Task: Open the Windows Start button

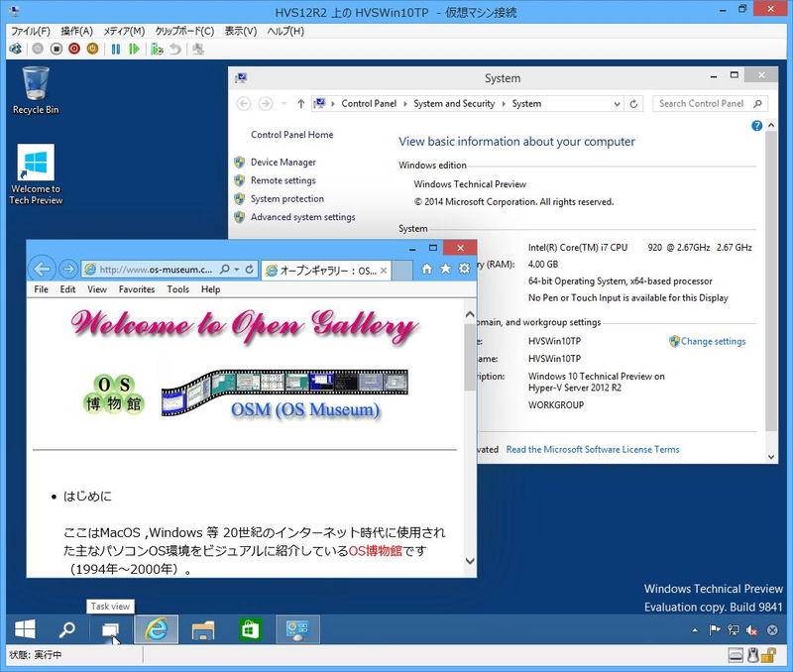Action: coord(25,629)
